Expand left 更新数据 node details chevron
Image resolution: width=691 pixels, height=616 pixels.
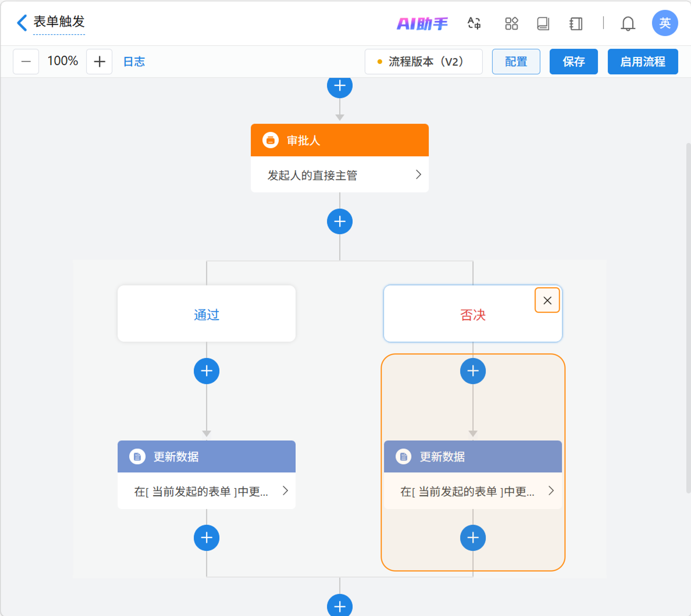[285, 490]
